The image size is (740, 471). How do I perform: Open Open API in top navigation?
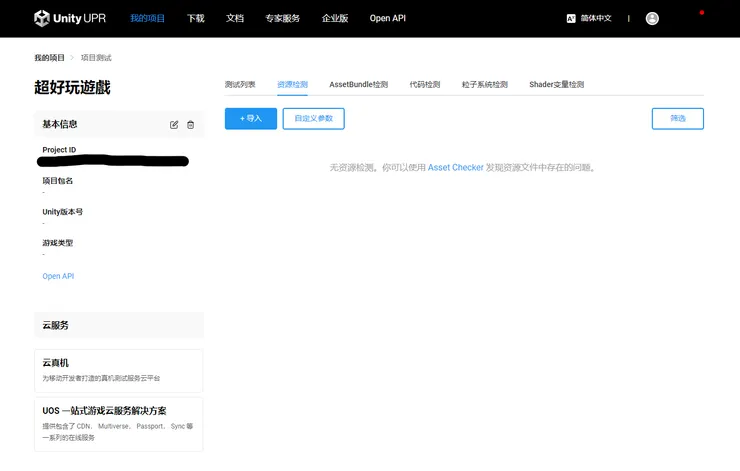(x=387, y=18)
